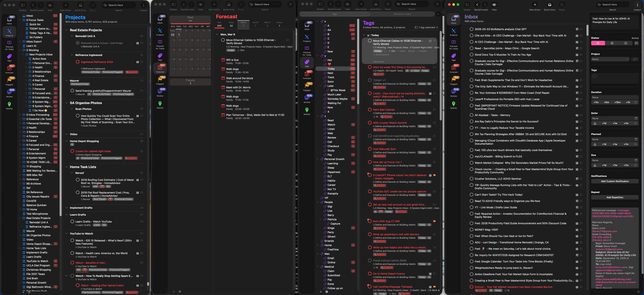This screenshot has height=295, width=644.
Task: Select the "Past 505" section in Forecast
Action: (x=219, y=24)
